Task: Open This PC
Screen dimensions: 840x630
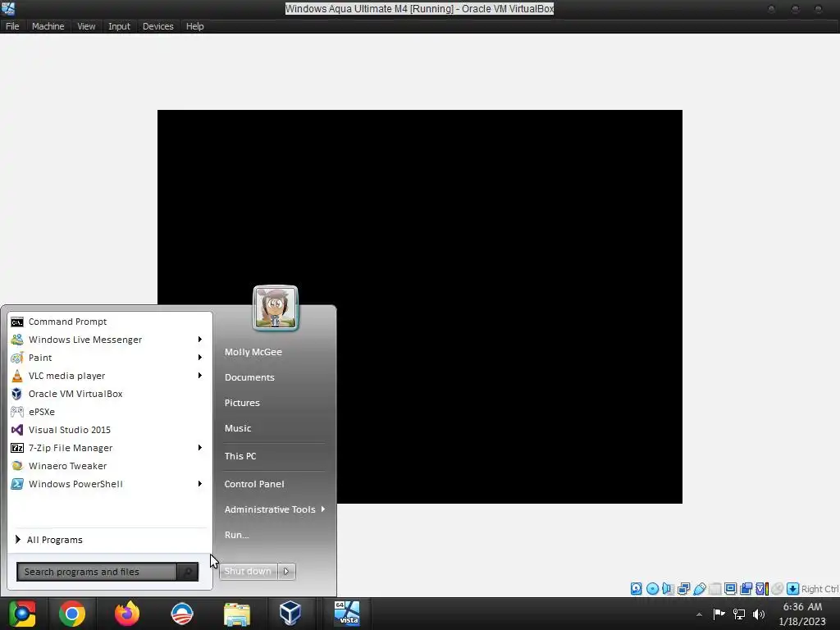Action: point(240,456)
